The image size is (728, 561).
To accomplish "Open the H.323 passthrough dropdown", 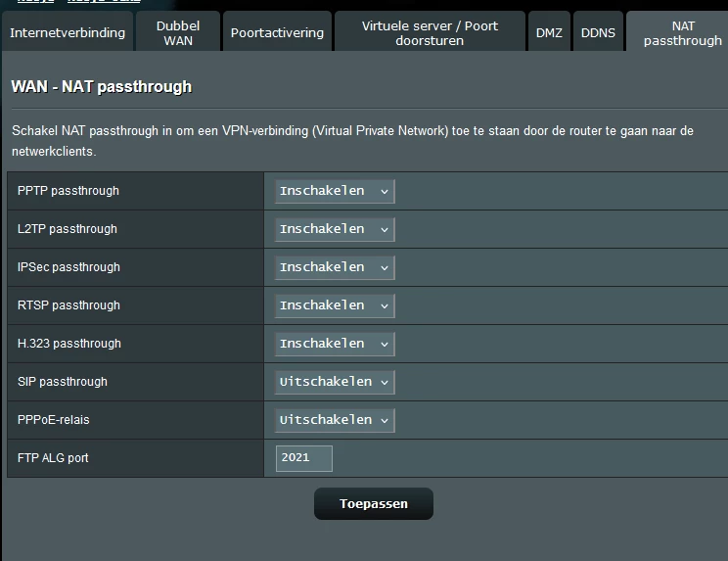I will [x=335, y=344].
